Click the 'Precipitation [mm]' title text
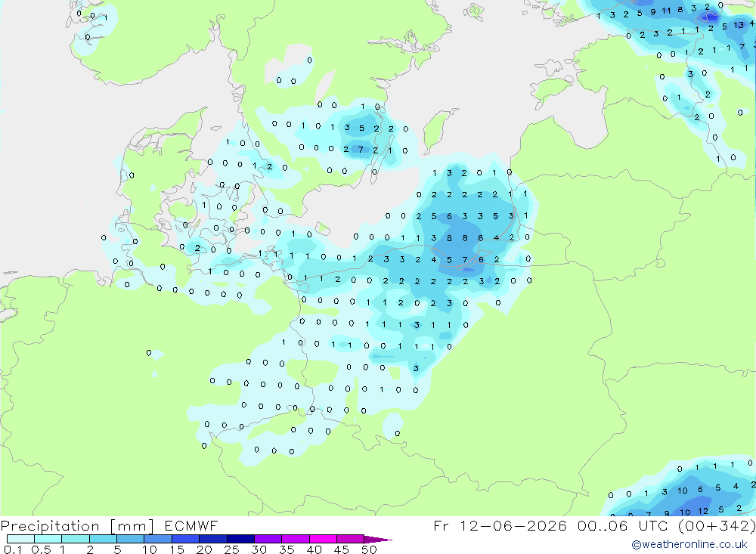Screen dimensions: 756x554 pyautogui.click(x=77, y=526)
